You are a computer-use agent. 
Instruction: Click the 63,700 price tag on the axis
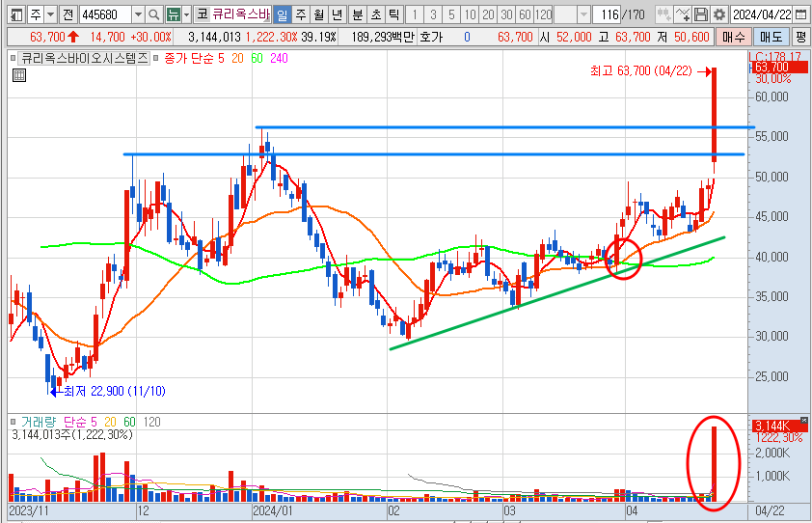[x=778, y=68]
